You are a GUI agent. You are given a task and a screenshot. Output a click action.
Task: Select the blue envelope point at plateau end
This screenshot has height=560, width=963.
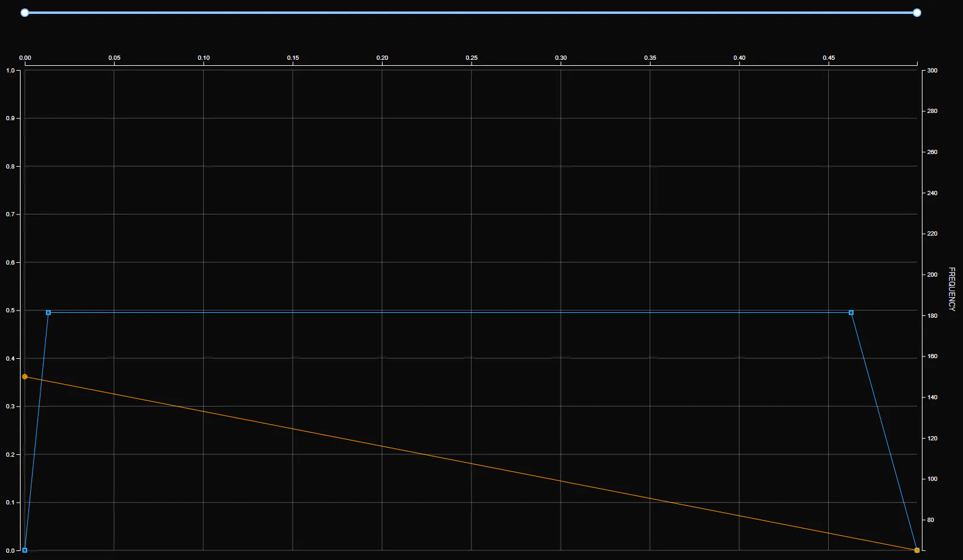(851, 312)
